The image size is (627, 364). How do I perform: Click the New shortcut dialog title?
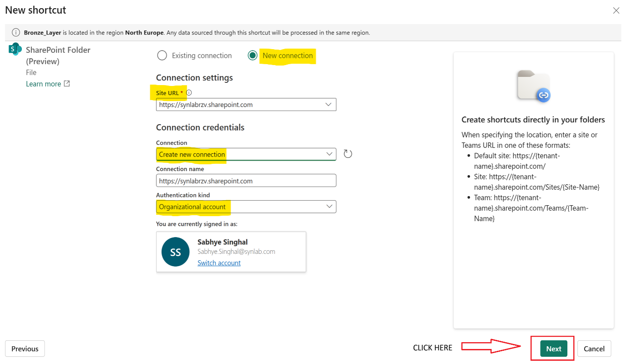pyautogui.click(x=36, y=10)
